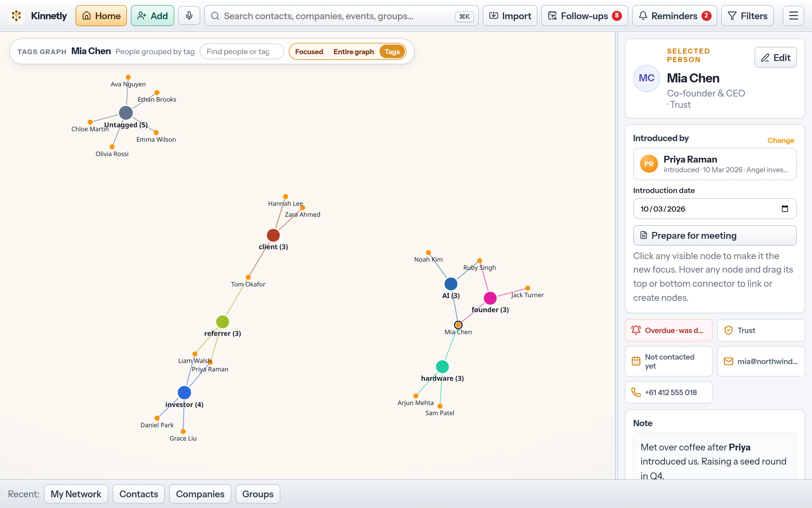This screenshot has height=508, width=812.
Task: Activate the microphone voice input button
Action: [x=189, y=16]
